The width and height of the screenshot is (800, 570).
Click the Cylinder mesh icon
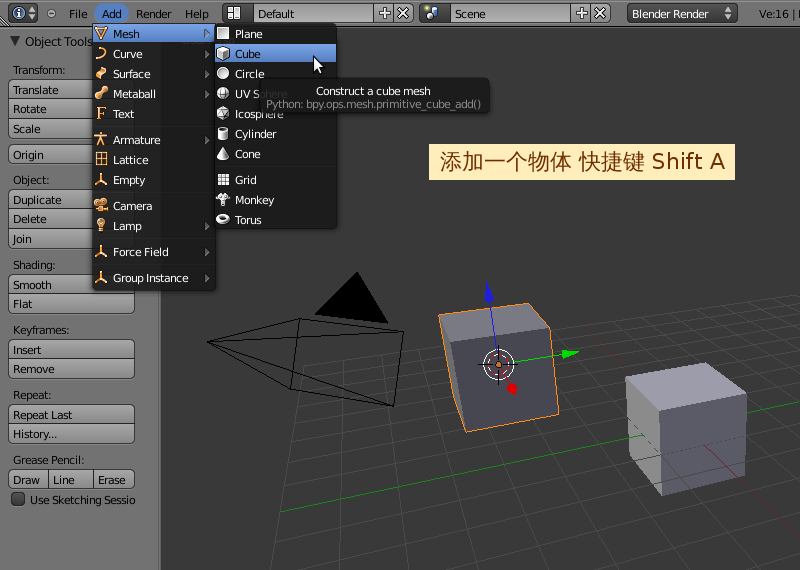point(223,134)
